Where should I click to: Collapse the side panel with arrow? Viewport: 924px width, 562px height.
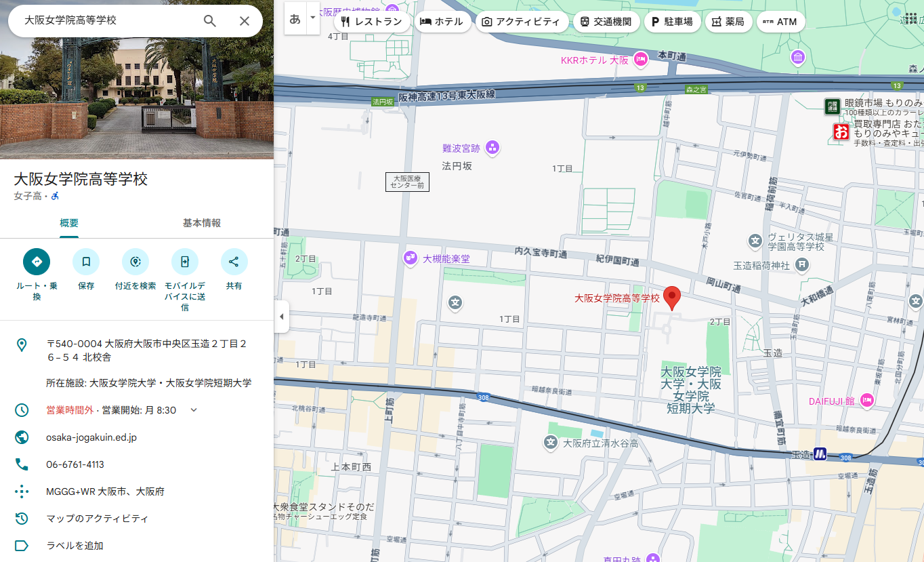pos(282,317)
